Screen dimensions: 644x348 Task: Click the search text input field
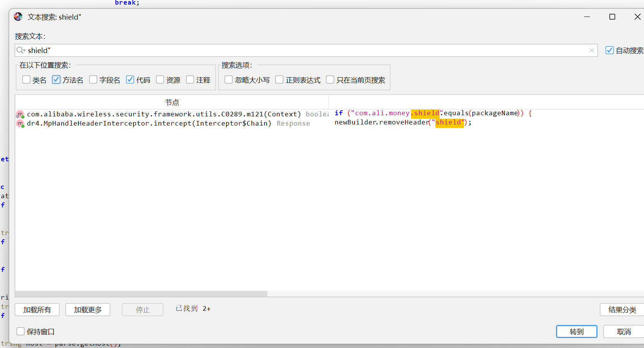coord(306,50)
